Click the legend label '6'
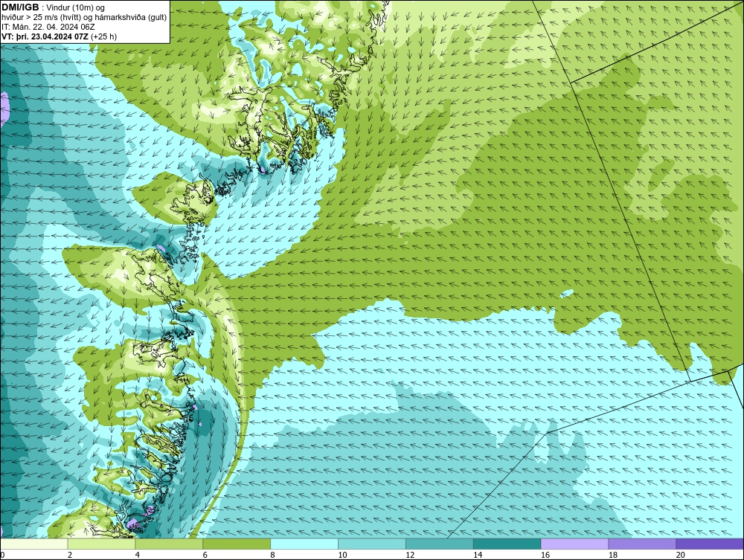Viewport: 744px width, 560px height. pos(205,555)
